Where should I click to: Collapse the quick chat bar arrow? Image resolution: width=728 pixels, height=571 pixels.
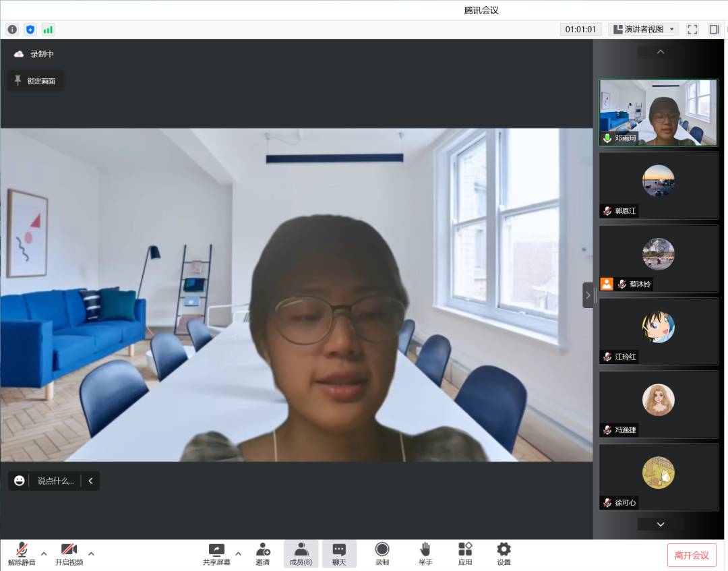[90, 481]
